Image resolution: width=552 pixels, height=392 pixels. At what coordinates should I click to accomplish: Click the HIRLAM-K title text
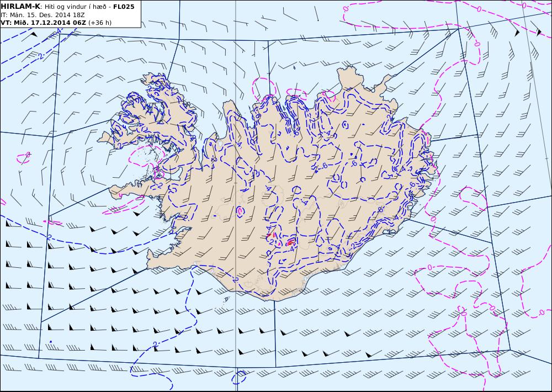click(x=21, y=7)
